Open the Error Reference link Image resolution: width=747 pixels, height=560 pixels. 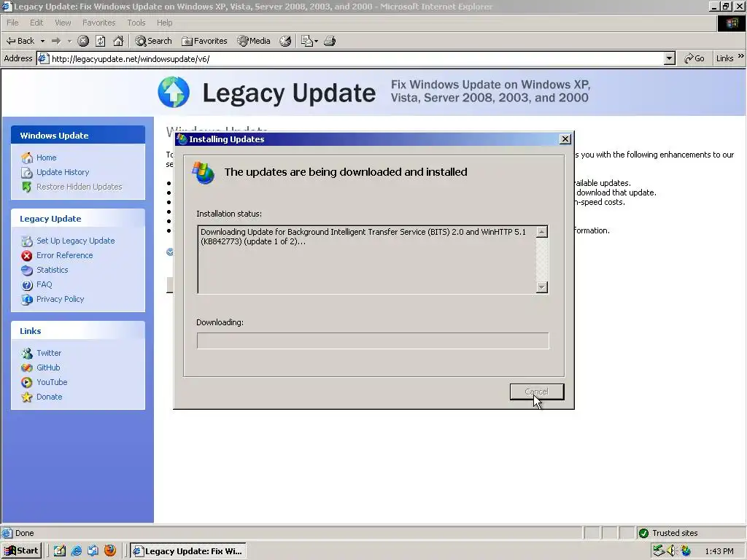tap(65, 255)
